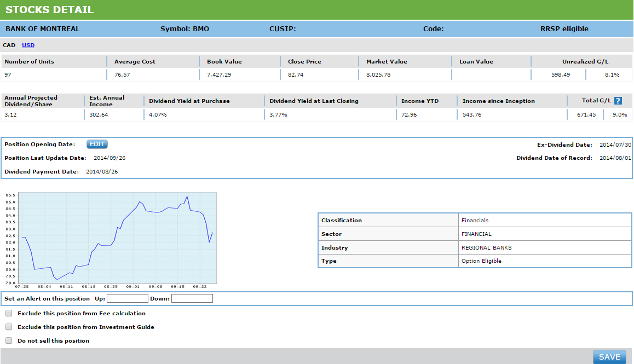Switch currency to USD

[x=28, y=45]
